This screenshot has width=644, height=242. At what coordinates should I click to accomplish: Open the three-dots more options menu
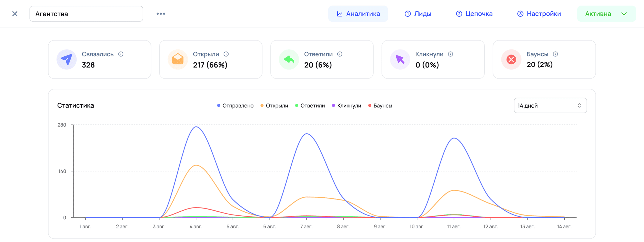click(161, 14)
